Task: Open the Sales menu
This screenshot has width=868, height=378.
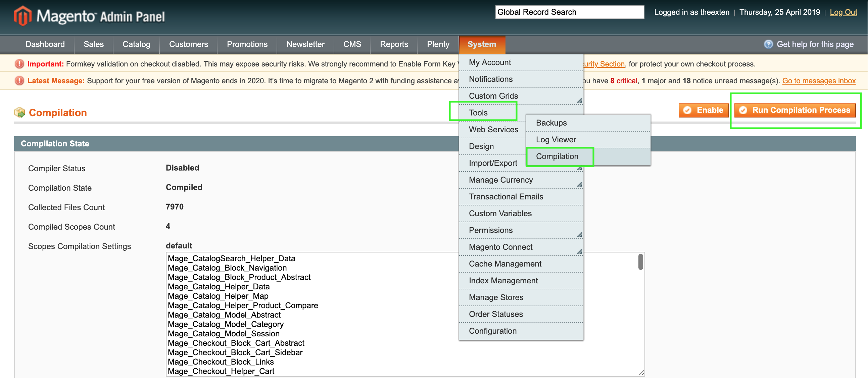Action: tap(94, 44)
